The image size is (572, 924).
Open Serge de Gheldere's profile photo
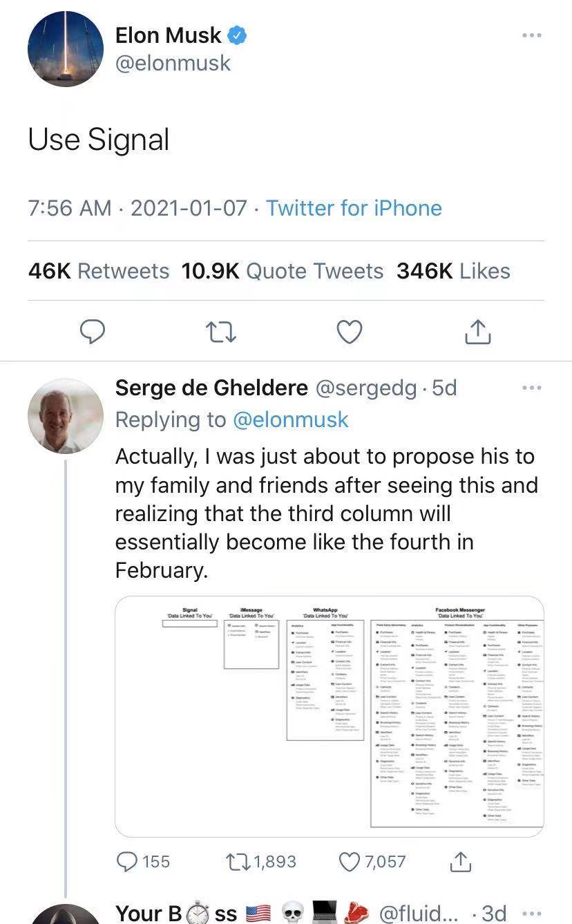[x=66, y=416]
